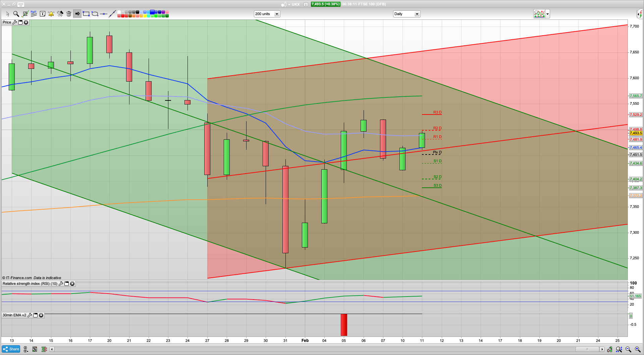Viewport: 644px width, 355px height.
Task: Click the red 30min EMA histogram bar
Action: (344, 325)
